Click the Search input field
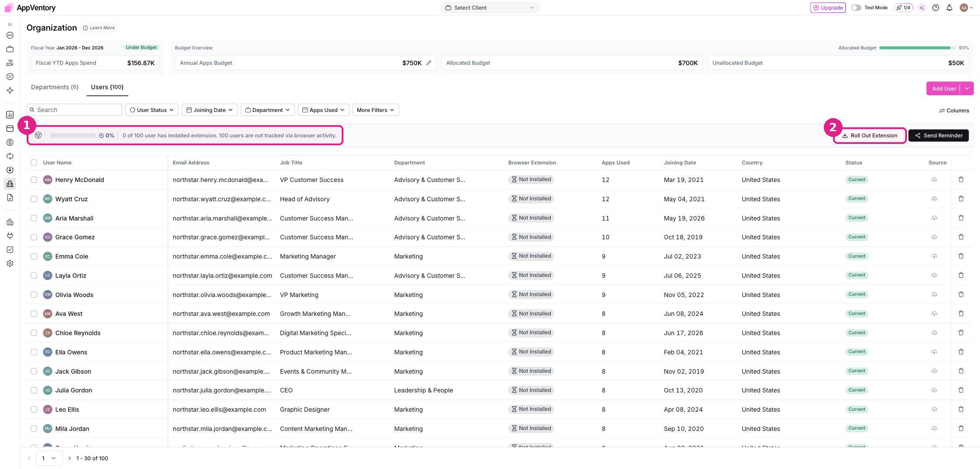This screenshot has width=980, height=469. (74, 110)
